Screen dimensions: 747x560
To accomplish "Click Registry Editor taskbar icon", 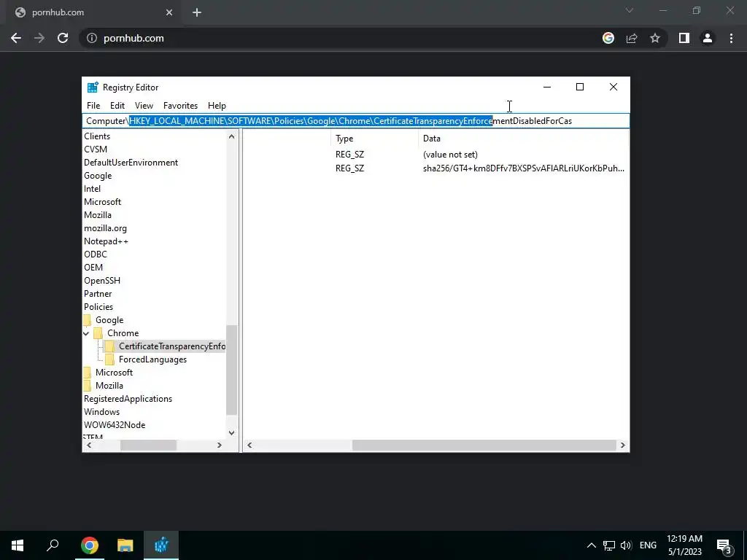I will tap(161, 545).
